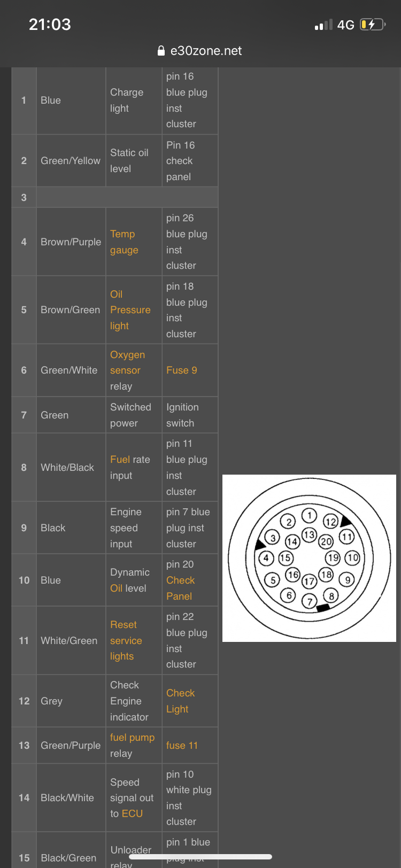Tap the home indicator bar at bottom
The height and width of the screenshot is (868, 401).
coord(200,857)
